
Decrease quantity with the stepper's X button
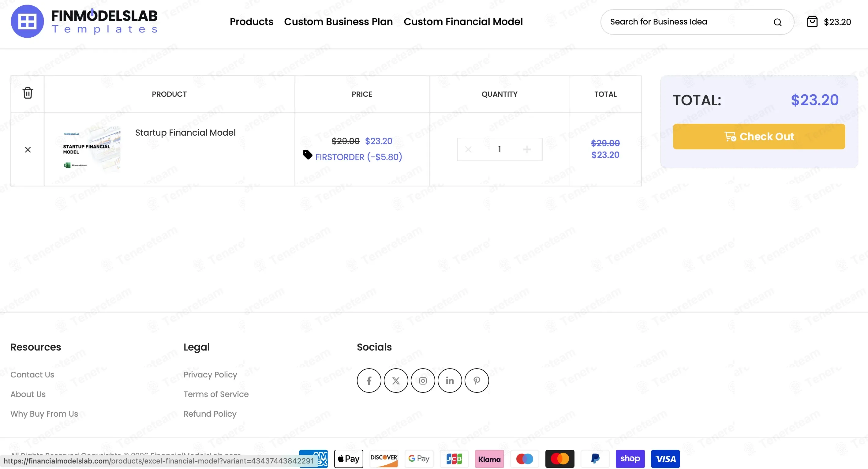pos(468,149)
